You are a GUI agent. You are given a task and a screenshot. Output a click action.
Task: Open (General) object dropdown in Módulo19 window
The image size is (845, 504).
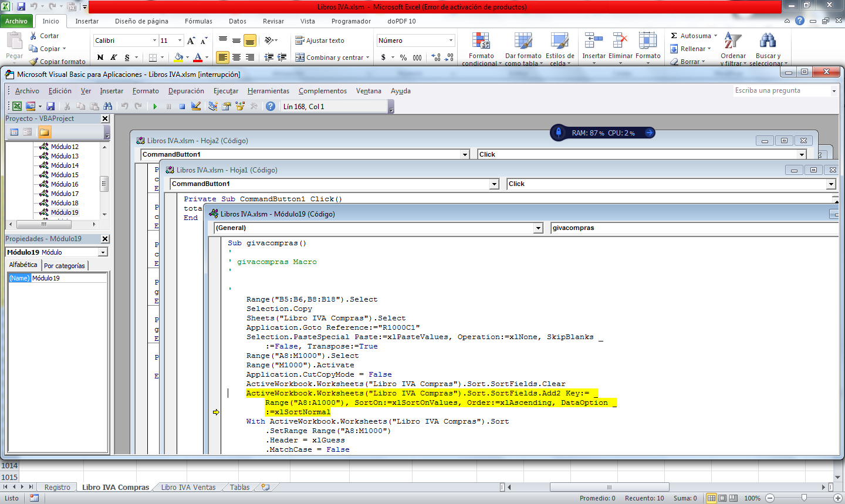point(538,228)
